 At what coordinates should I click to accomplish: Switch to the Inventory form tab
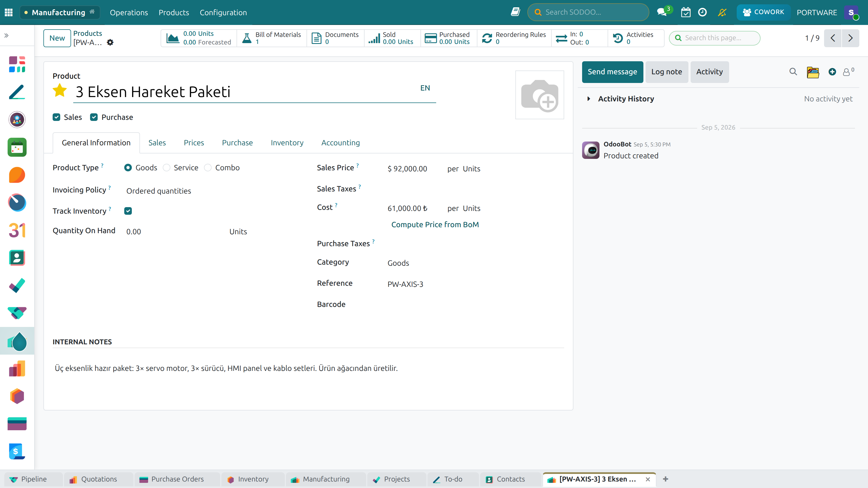point(287,143)
